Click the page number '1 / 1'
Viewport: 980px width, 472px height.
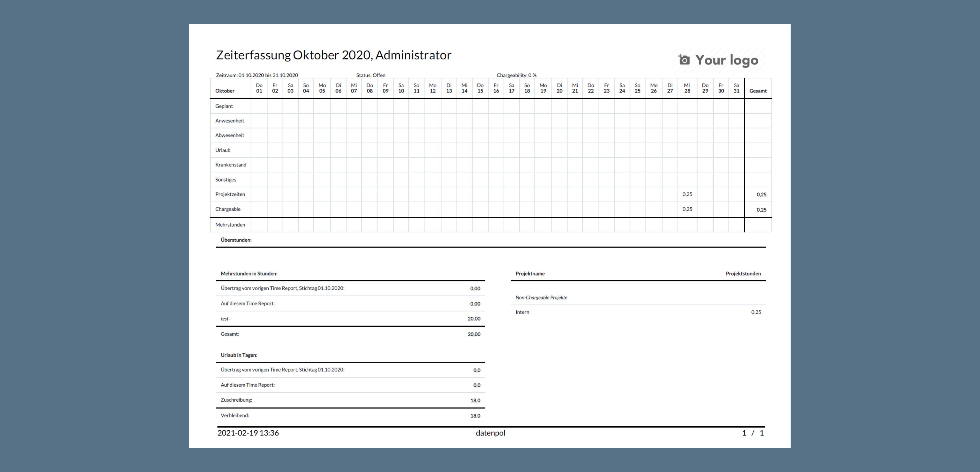click(753, 433)
